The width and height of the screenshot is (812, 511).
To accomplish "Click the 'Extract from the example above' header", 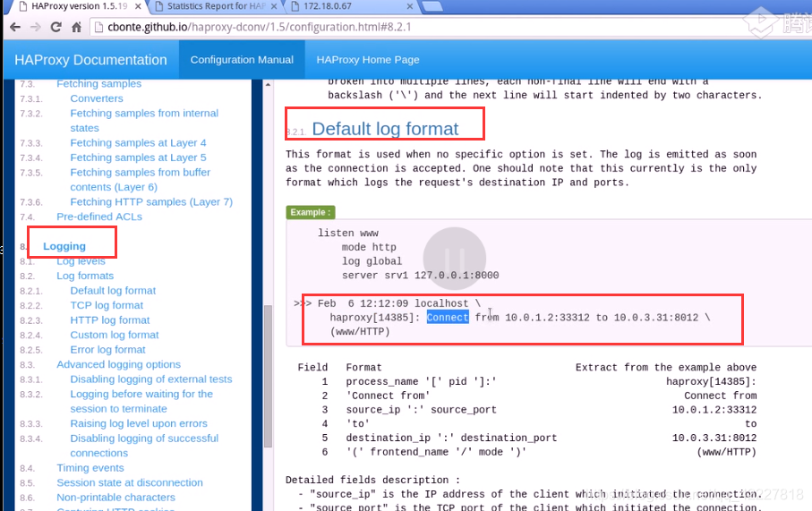I will coord(666,367).
